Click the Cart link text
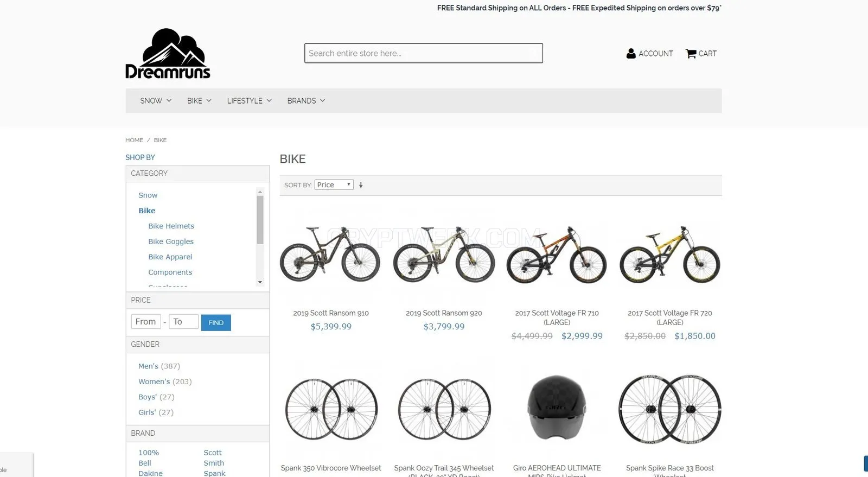The width and height of the screenshot is (868, 477). [707, 53]
